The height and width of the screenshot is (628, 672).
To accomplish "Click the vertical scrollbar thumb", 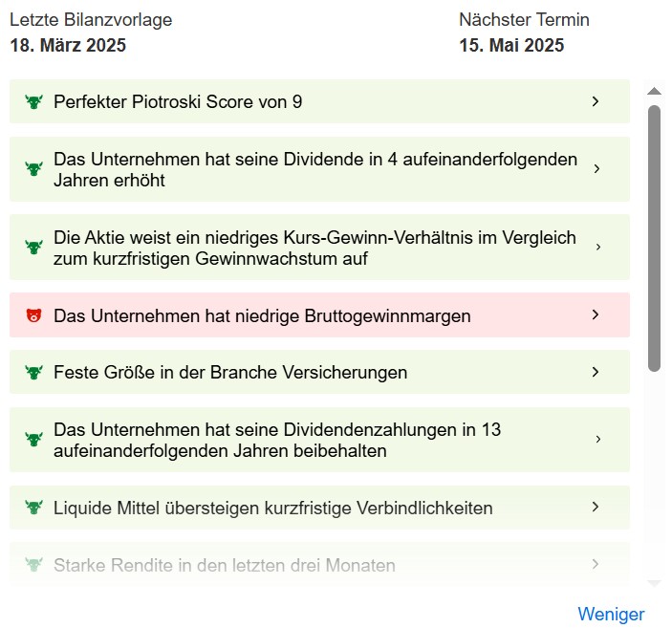I will click(x=655, y=237).
